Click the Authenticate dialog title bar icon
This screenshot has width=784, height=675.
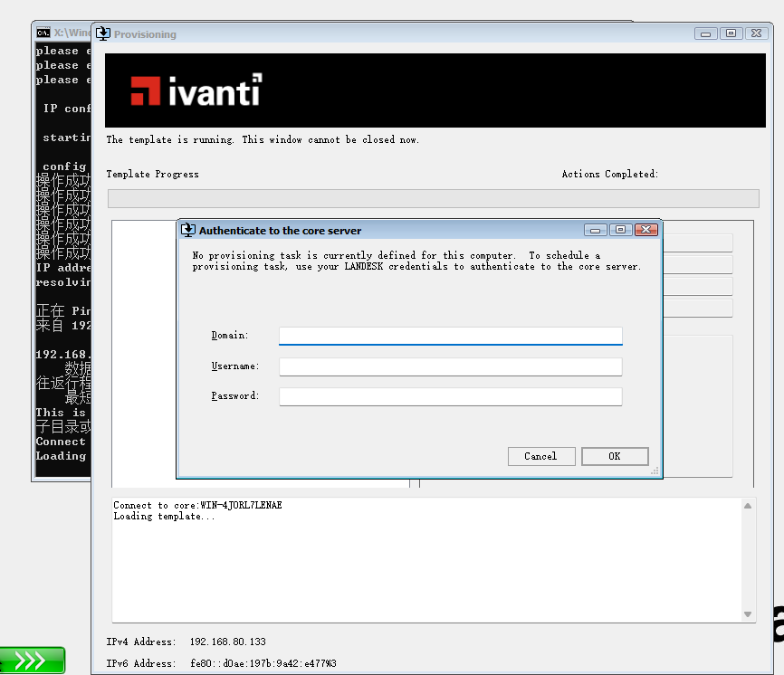[x=187, y=230]
